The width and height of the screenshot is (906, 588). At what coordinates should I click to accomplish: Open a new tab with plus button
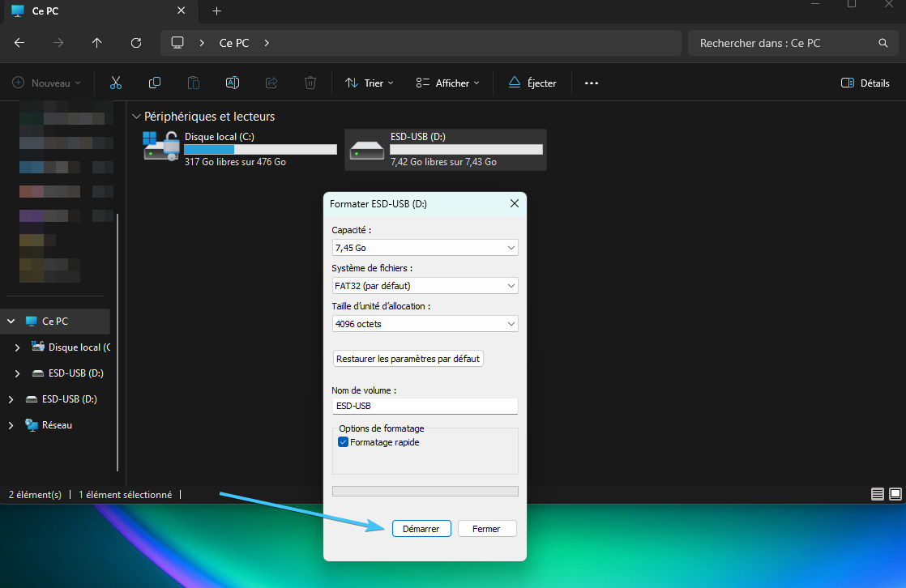coord(216,11)
